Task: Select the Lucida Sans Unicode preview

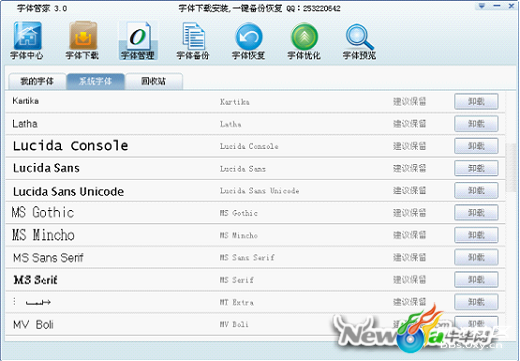Action: 68,191
